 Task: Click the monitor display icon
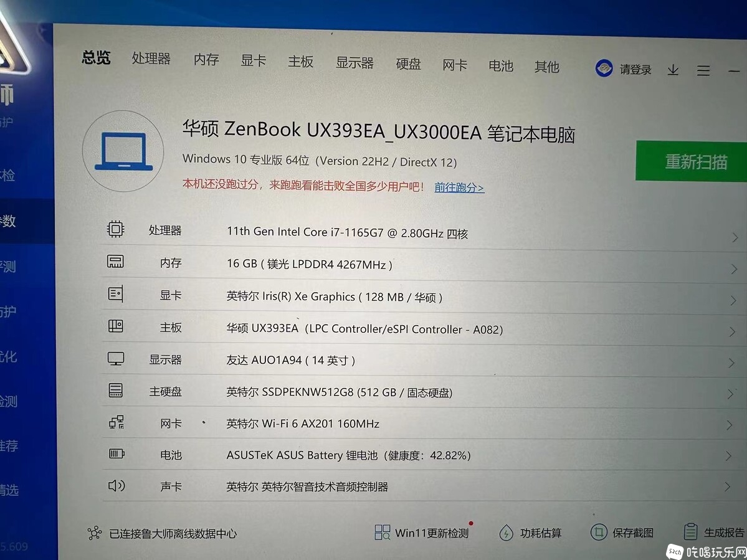point(116,359)
